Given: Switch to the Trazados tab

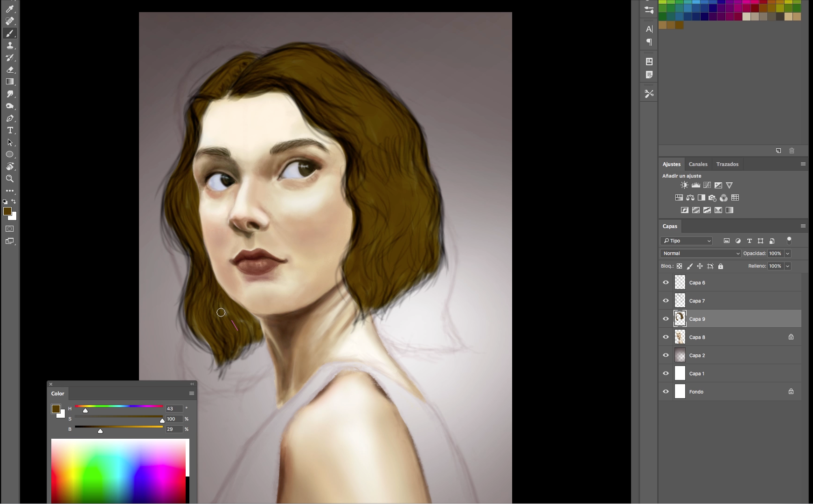Looking at the screenshot, I should coord(727,164).
